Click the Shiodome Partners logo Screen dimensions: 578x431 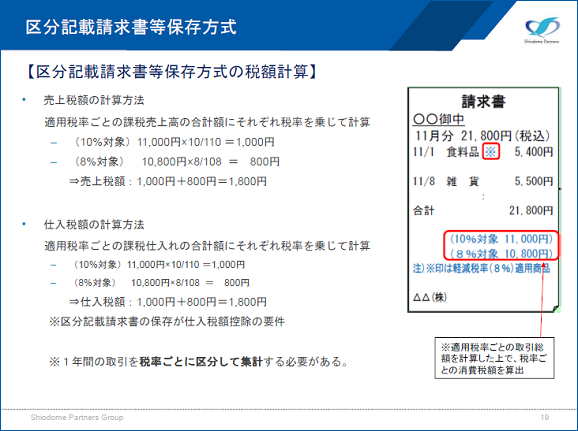[542, 31]
